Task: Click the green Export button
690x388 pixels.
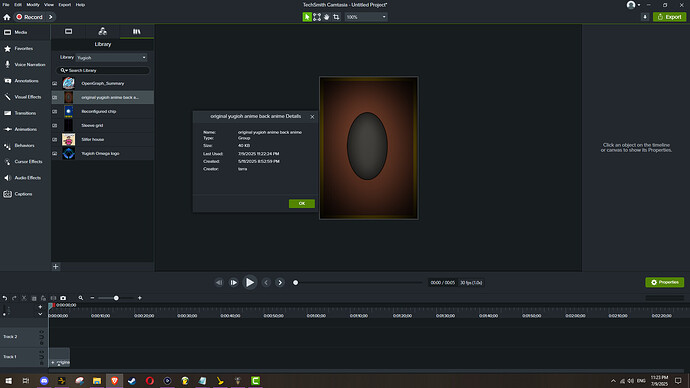Action: 669,17
